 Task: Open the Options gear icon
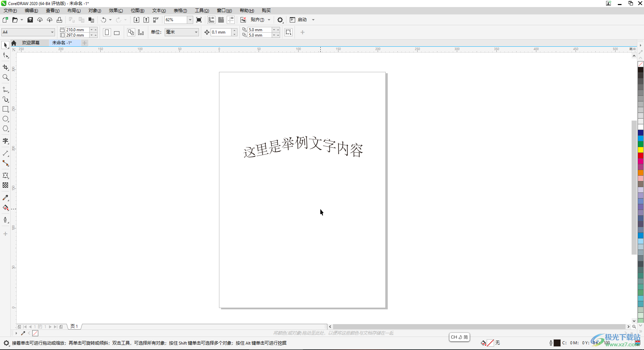coord(280,20)
